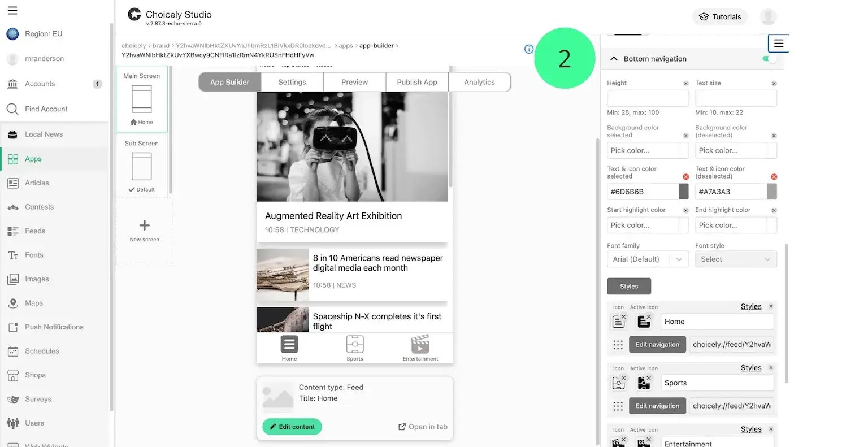Screen dimensions: 868x447
Task: Clear the Height value
Action: 686,84
